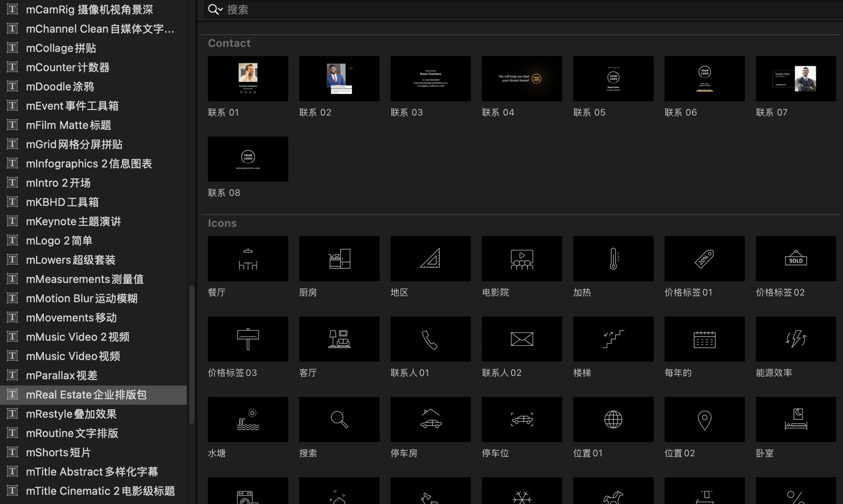Select the 联系 01 contact template
843x504 pixels.
click(248, 79)
